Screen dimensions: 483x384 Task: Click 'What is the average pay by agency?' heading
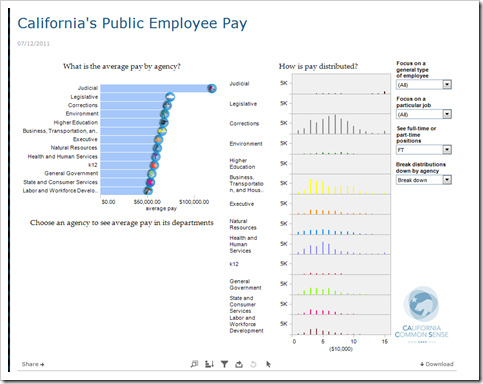pyautogui.click(x=122, y=66)
